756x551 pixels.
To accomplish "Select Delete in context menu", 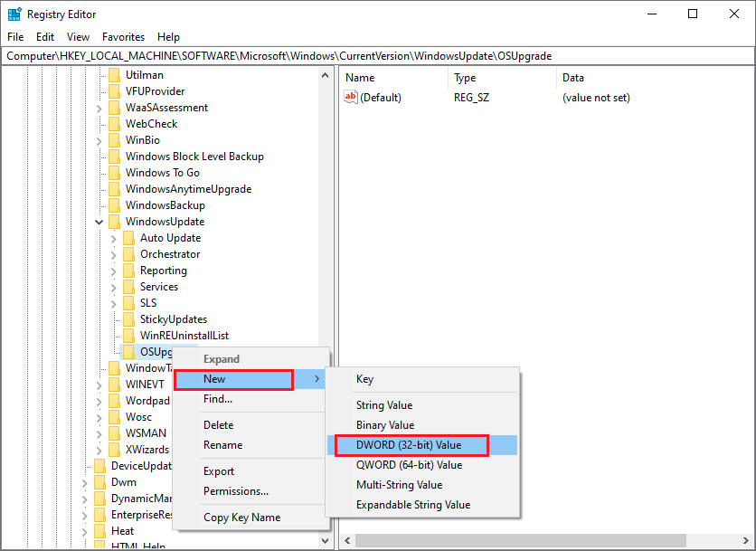I will (250, 425).
